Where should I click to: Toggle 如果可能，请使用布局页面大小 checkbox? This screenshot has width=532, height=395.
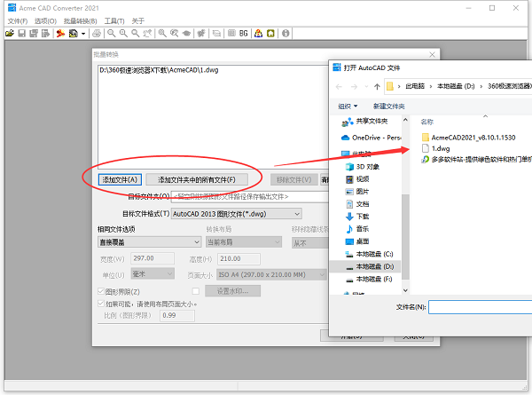101,304
